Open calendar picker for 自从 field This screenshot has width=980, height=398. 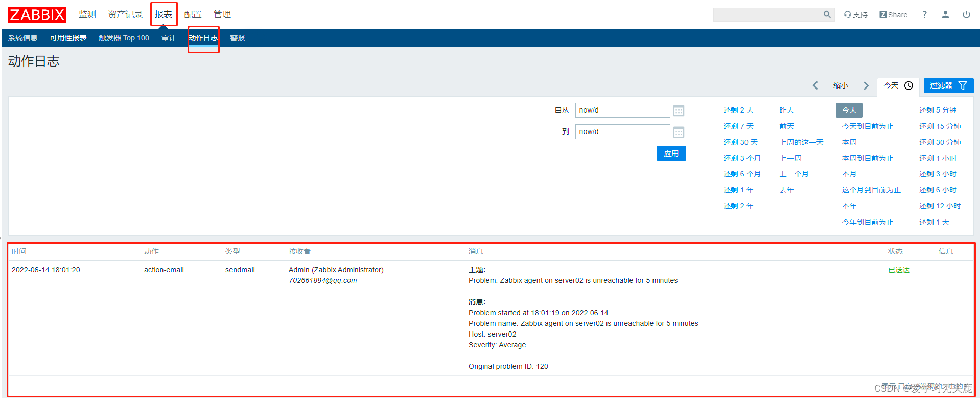click(679, 110)
